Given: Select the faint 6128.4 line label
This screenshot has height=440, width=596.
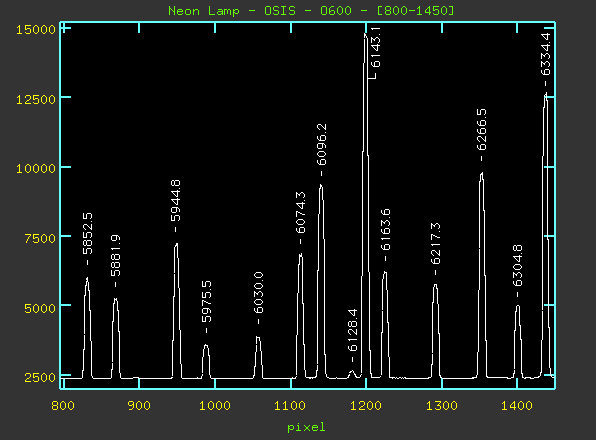Looking at the screenshot, I should [353, 330].
